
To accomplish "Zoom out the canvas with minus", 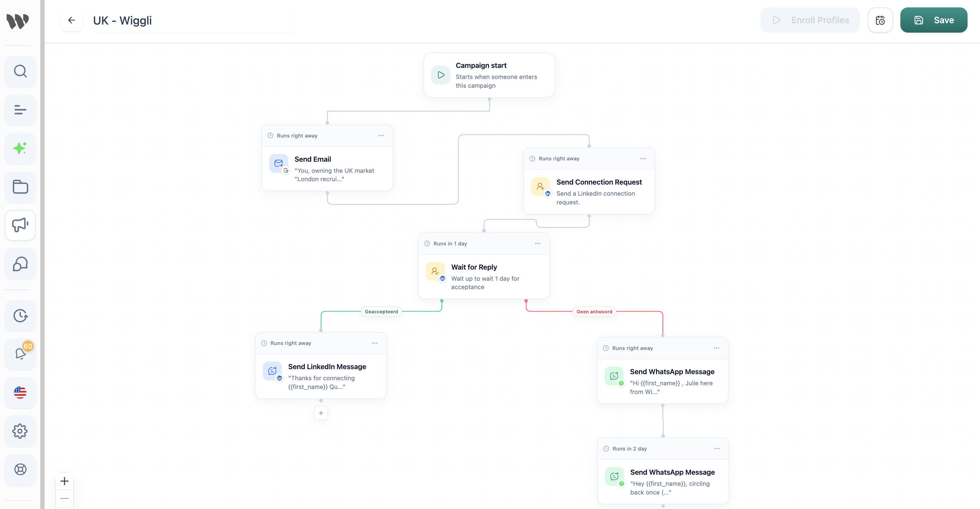I will point(65,498).
